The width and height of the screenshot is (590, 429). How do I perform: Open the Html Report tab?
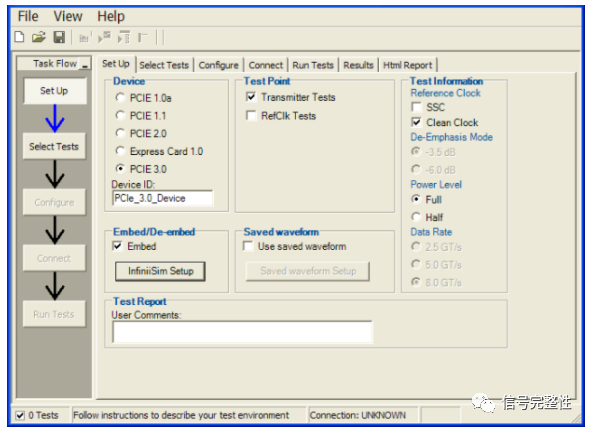pos(408,65)
